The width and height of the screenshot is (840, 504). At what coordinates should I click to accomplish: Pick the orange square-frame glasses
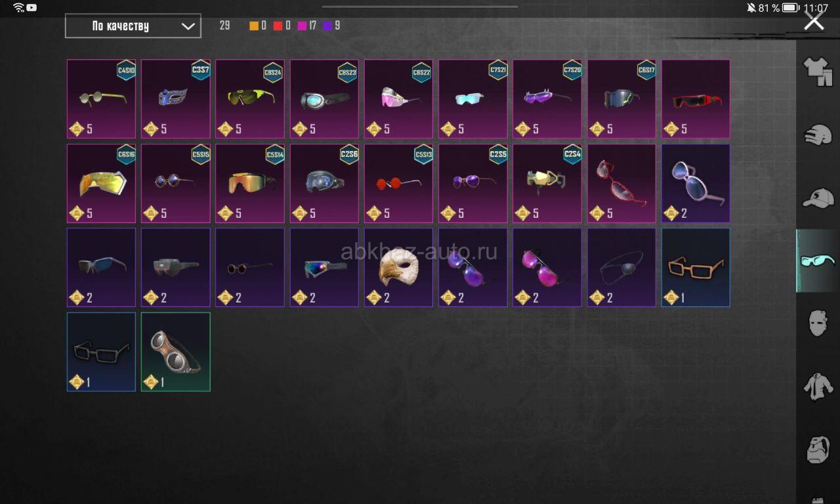[x=696, y=267]
